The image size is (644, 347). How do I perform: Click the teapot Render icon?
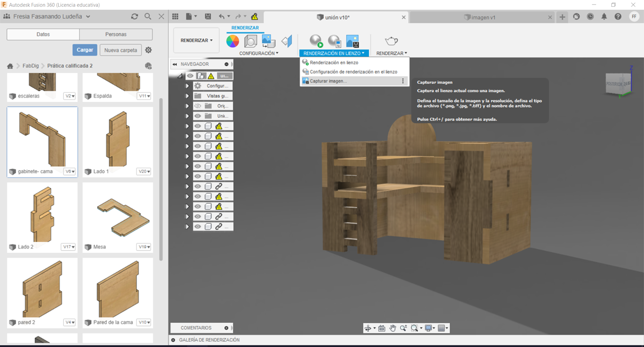click(391, 41)
